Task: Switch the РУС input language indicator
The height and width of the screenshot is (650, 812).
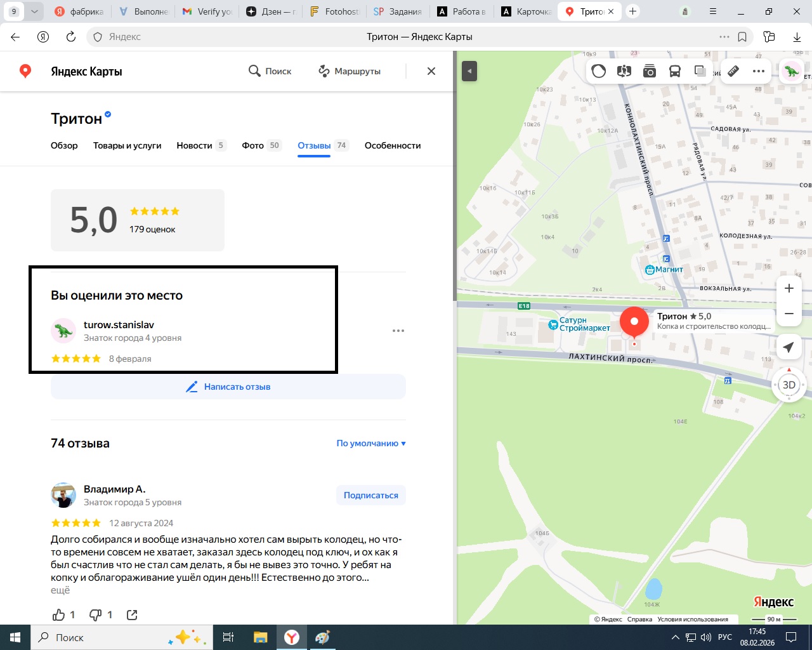Action: click(725, 637)
